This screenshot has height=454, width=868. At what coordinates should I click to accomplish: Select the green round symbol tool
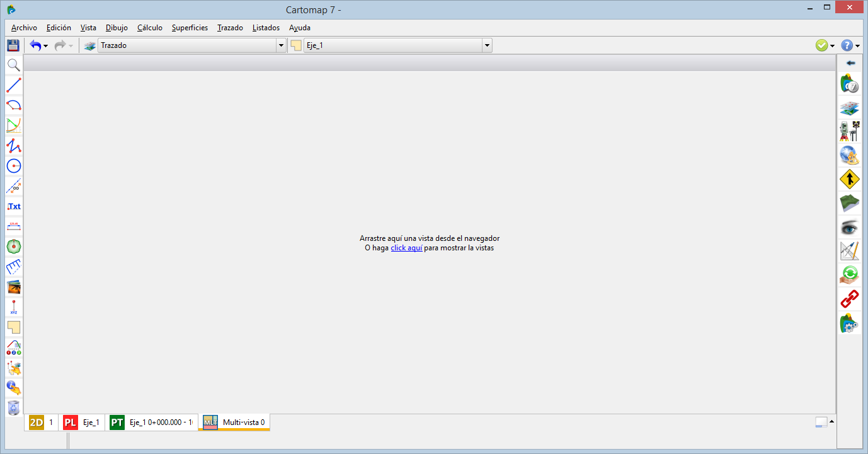[13, 247]
